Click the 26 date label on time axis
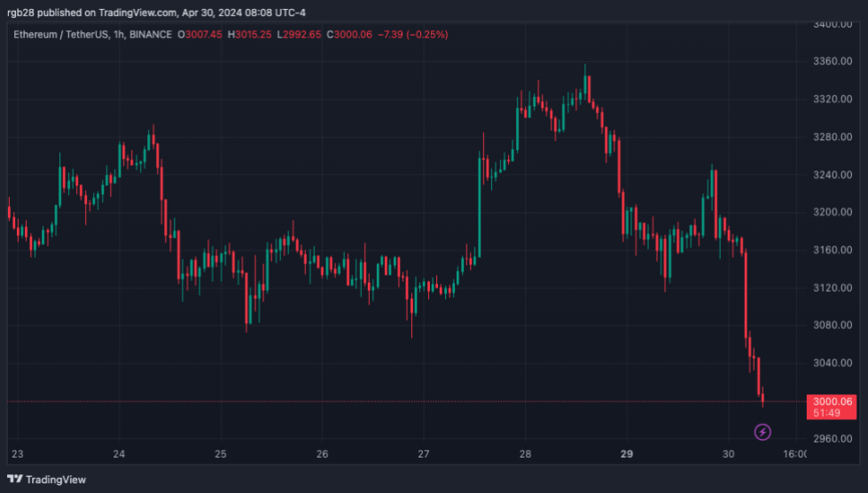This screenshot has height=493, width=868. click(322, 454)
